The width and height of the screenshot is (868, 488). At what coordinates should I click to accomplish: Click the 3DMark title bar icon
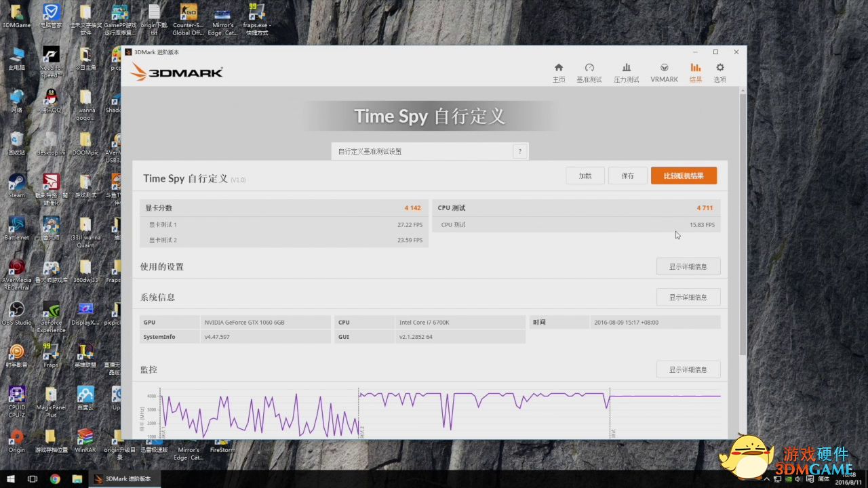click(128, 52)
